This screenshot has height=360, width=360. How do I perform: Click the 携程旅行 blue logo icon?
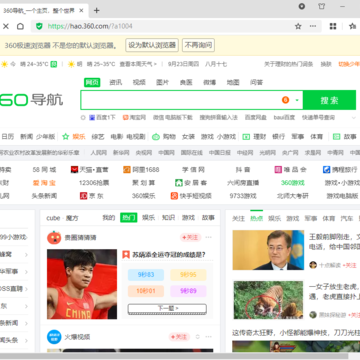click(x=326, y=170)
